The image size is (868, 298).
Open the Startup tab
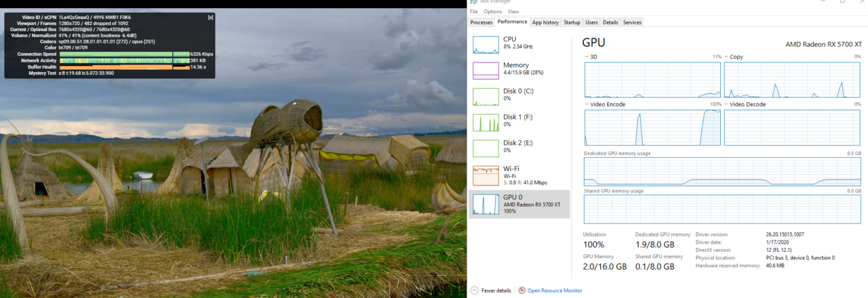[572, 22]
